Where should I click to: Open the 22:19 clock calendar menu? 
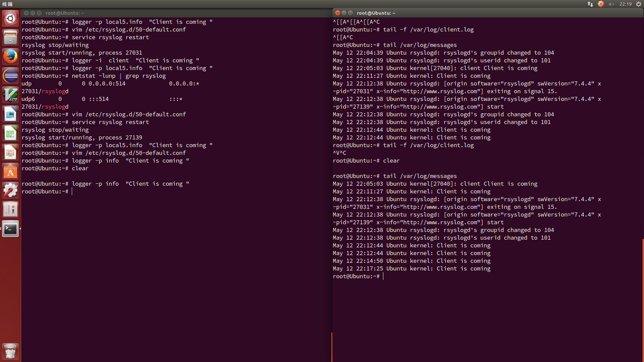626,4
